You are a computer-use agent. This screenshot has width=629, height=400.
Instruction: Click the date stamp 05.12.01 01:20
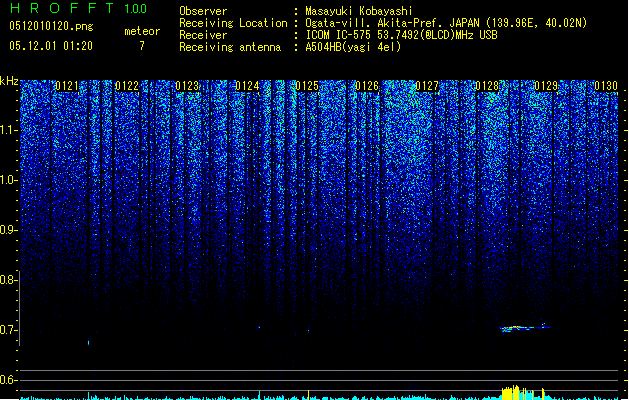(51, 46)
